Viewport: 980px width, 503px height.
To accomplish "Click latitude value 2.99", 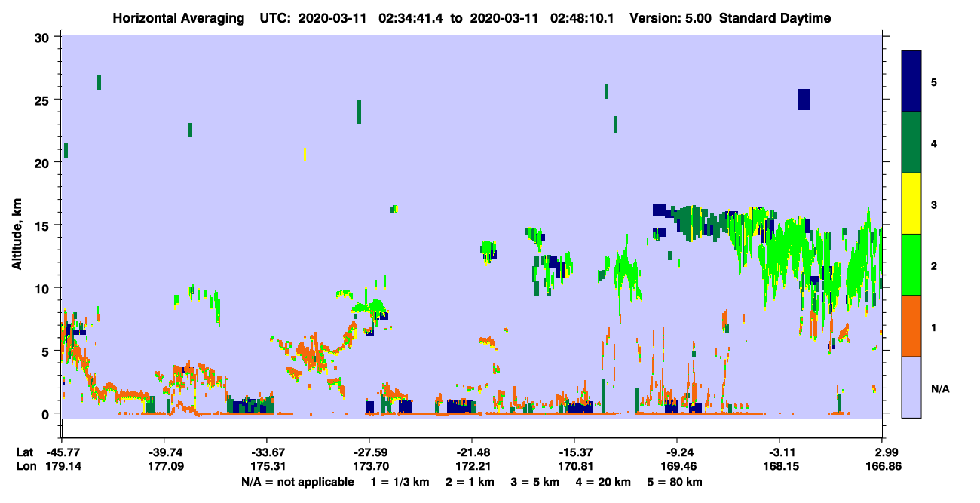I will pos(887,452).
